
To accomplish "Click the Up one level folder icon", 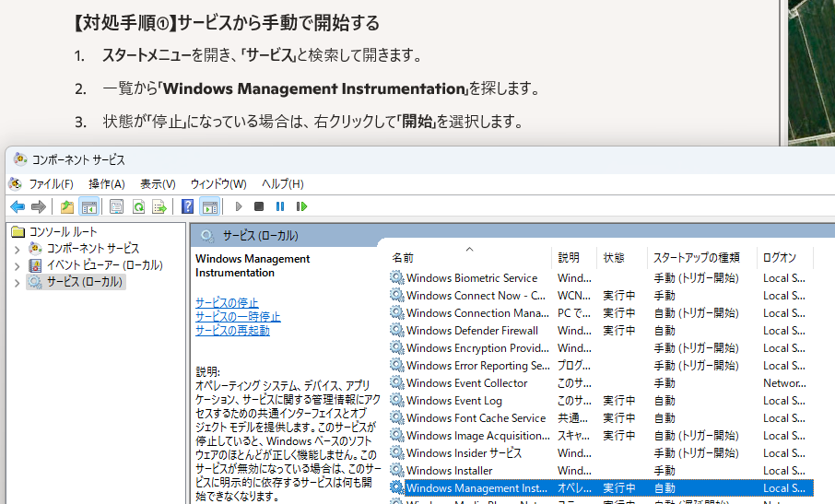I will [x=67, y=206].
